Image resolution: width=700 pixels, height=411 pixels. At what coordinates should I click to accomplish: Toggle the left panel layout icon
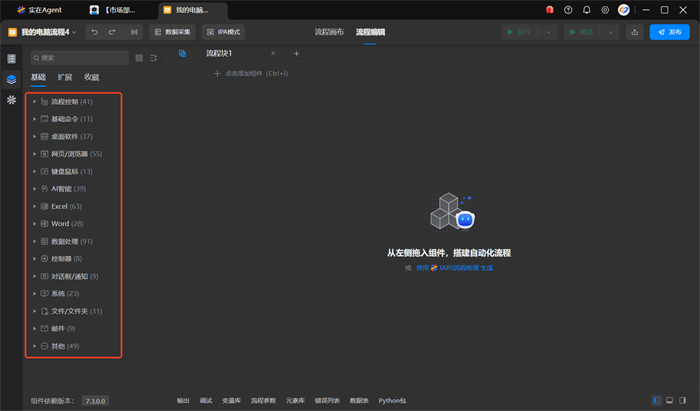[x=656, y=400]
